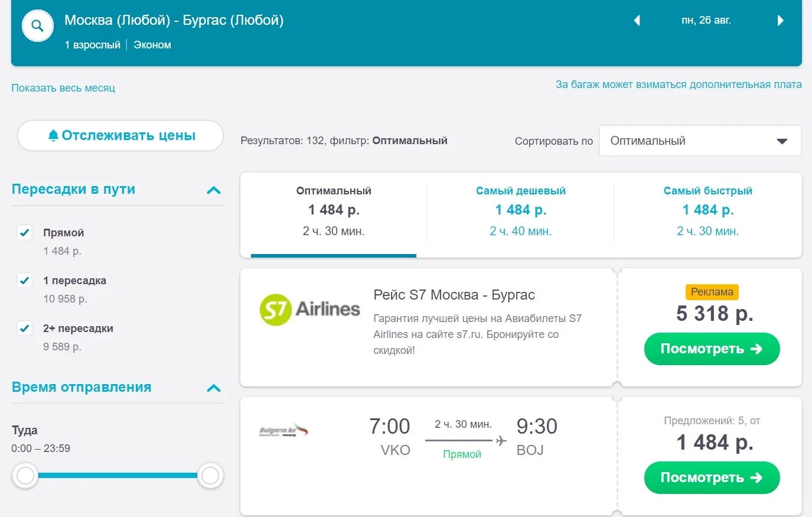
Task: Click the Туда departure label
Action: (24, 430)
